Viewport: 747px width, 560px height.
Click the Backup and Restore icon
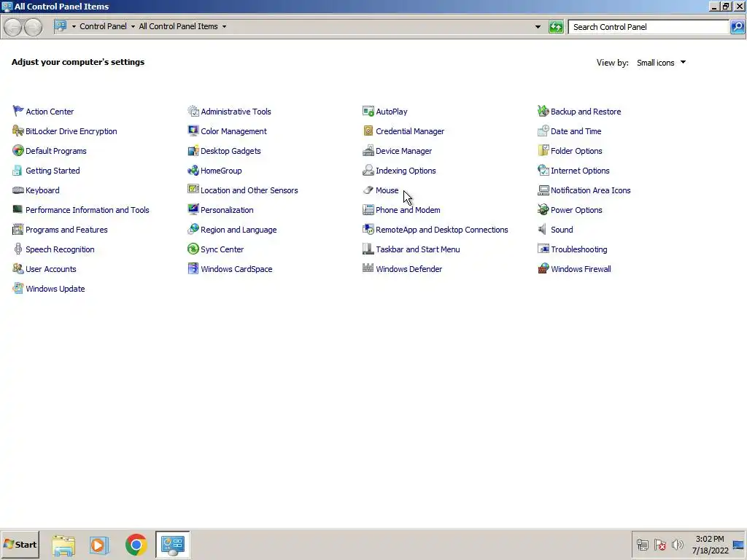point(543,111)
